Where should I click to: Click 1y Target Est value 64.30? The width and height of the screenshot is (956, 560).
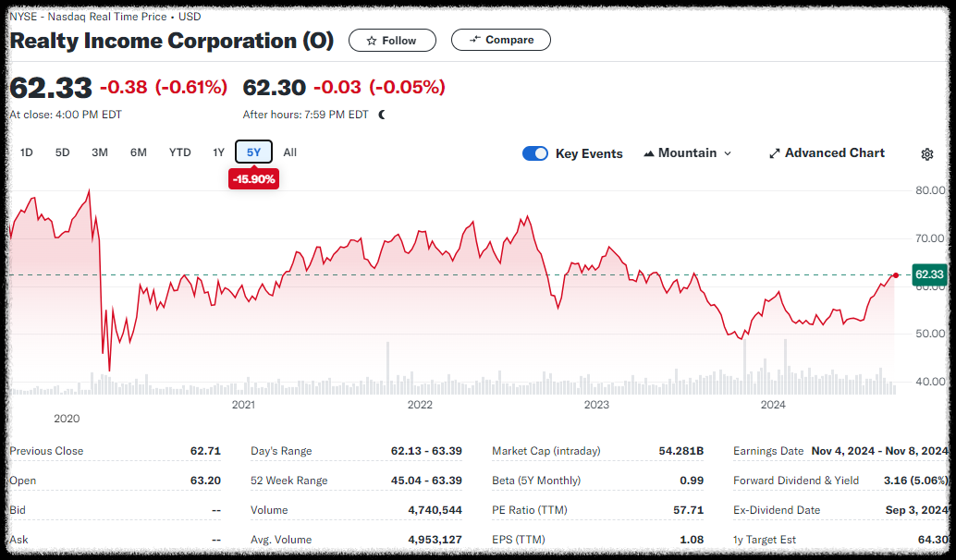[933, 540]
